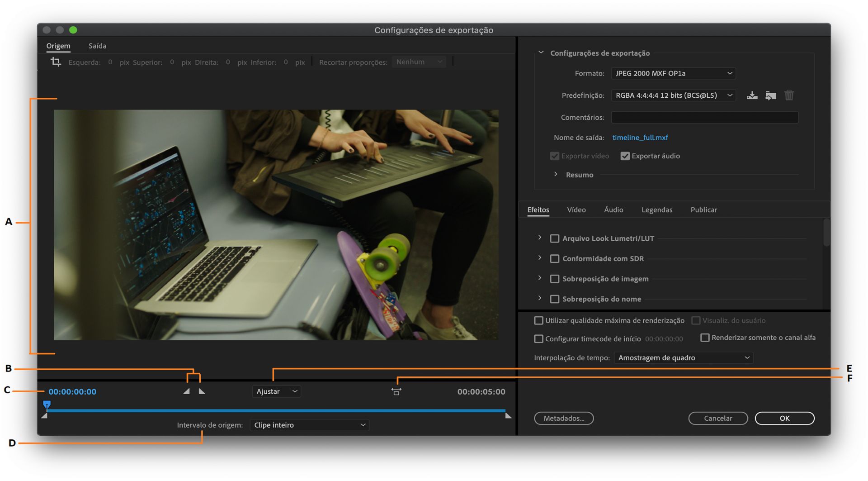Click into the Comentários text field
868x481 pixels.
704,118
